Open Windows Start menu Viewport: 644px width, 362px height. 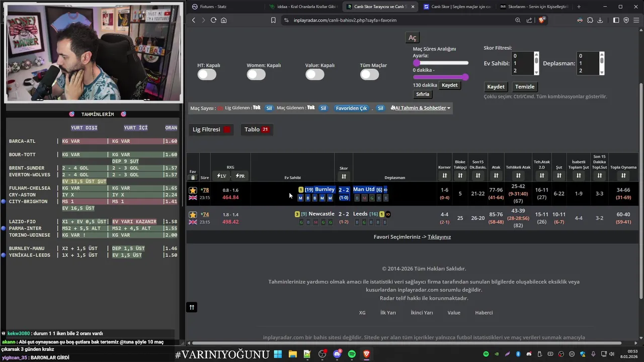[x=278, y=354]
